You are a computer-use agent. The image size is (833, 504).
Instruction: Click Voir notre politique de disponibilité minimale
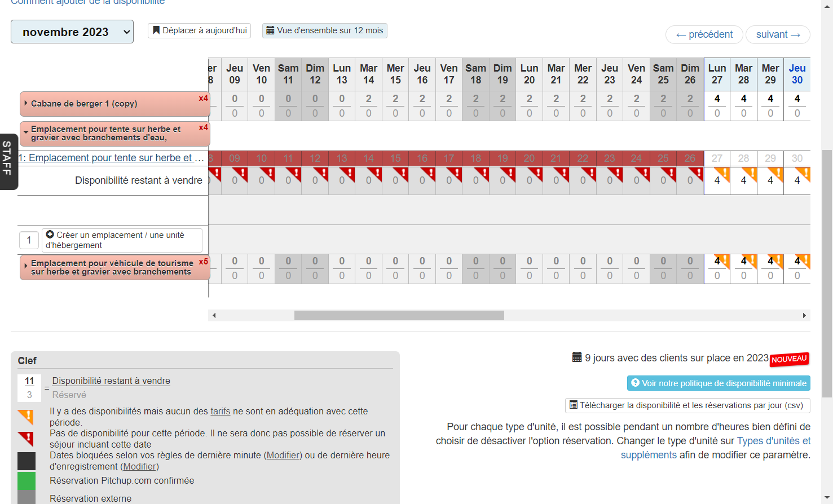[719, 383]
